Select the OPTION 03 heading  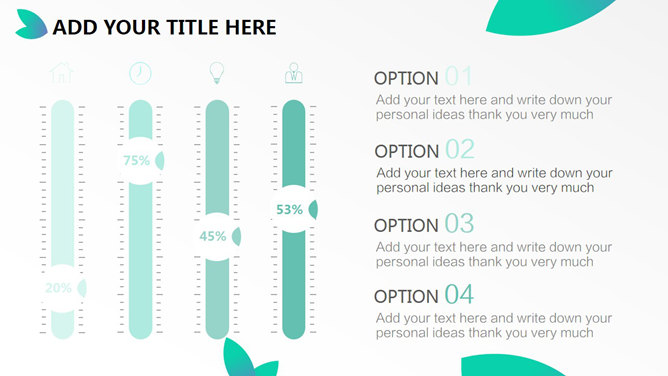tap(424, 224)
